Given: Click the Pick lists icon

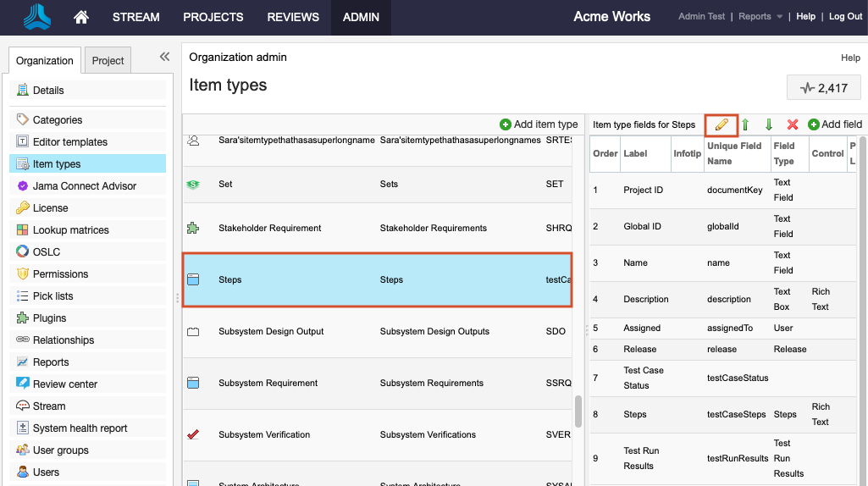Looking at the screenshot, I should click(22, 296).
